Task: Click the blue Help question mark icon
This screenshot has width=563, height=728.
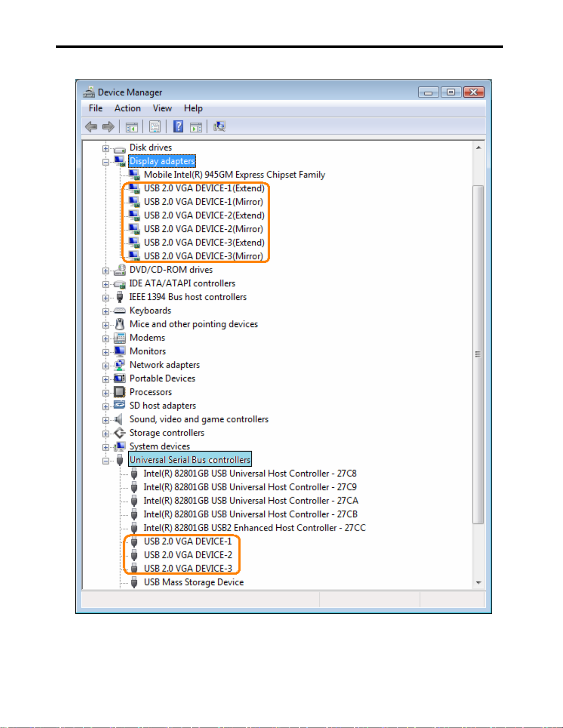Action: tap(178, 126)
